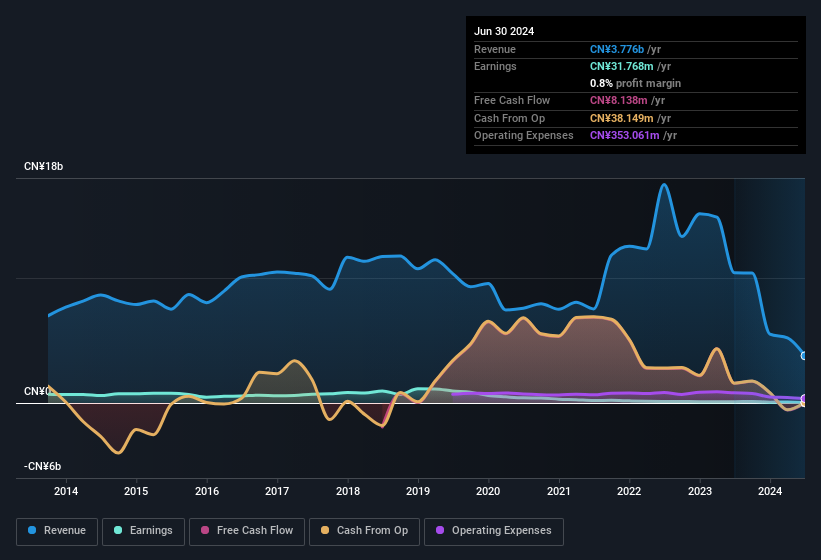Hide the Free Cash Flow series
This screenshot has width=821, height=560.
[x=247, y=531]
